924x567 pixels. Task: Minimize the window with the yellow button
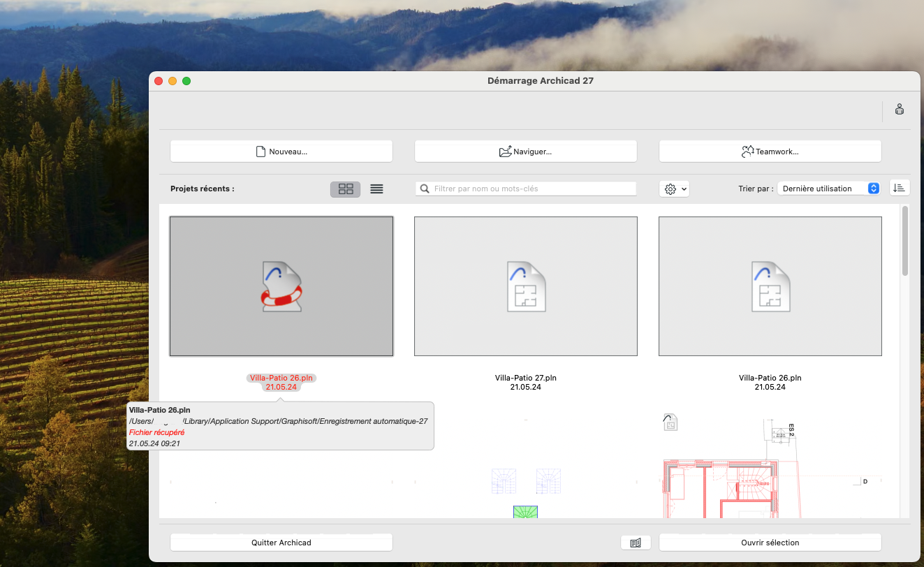[173, 81]
